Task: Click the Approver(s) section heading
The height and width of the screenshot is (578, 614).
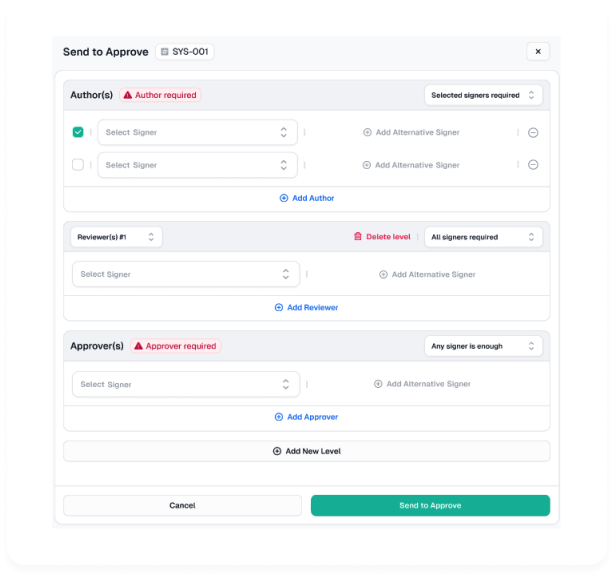Action: (x=97, y=346)
